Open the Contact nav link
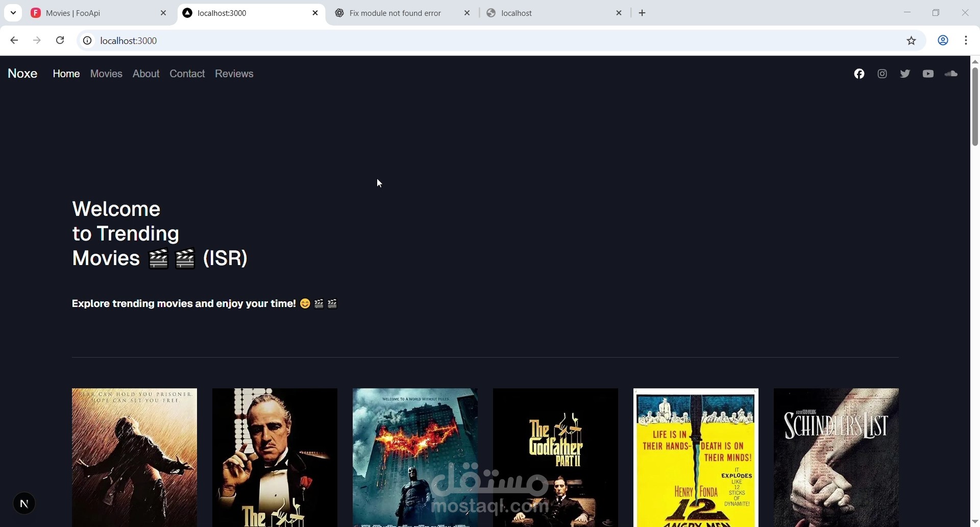The height and width of the screenshot is (527, 980). 188,74
